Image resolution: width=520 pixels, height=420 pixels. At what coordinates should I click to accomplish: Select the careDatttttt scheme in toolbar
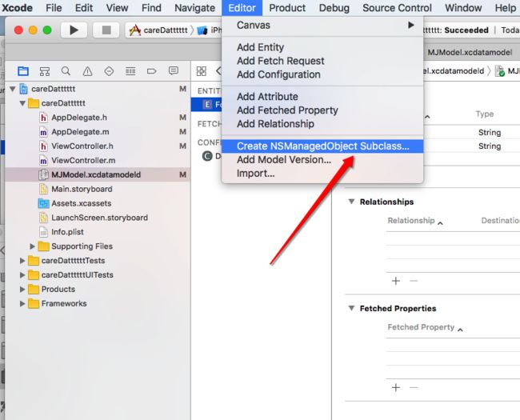(x=159, y=30)
